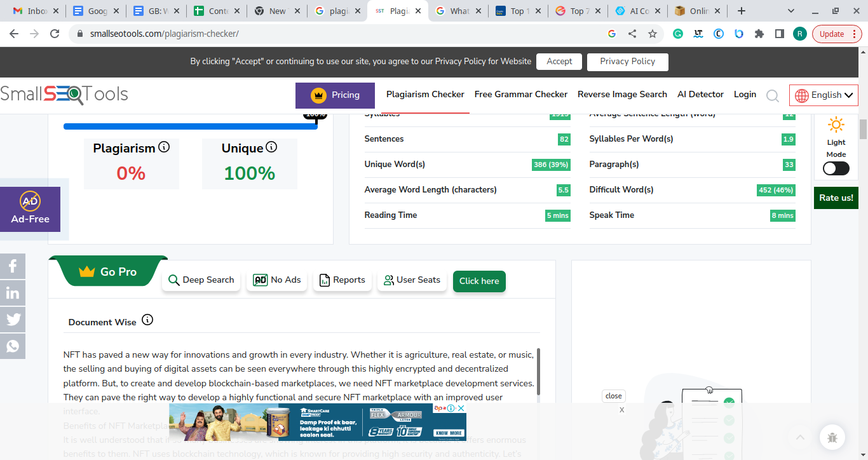This screenshot has height=460, width=868.
Task: Click the green Click here button
Action: click(479, 281)
